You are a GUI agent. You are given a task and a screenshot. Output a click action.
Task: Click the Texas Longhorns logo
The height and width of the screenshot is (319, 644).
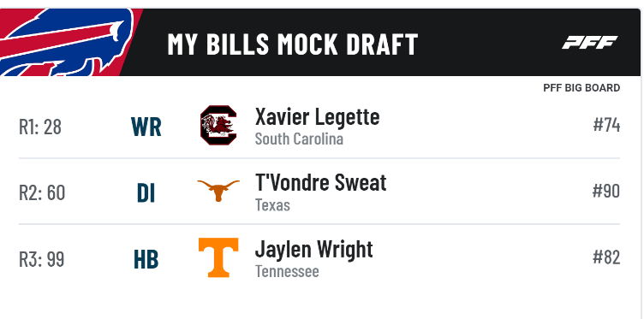click(x=218, y=190)
